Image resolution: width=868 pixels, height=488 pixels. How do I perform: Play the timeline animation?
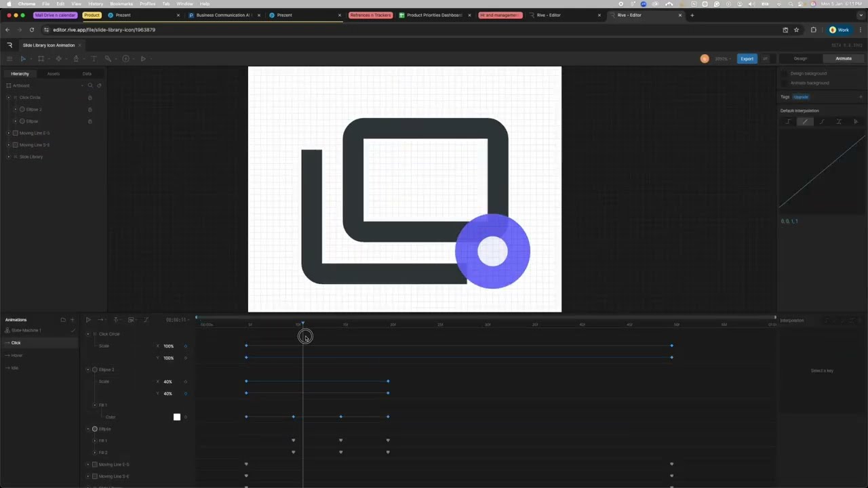coord(88,320)
